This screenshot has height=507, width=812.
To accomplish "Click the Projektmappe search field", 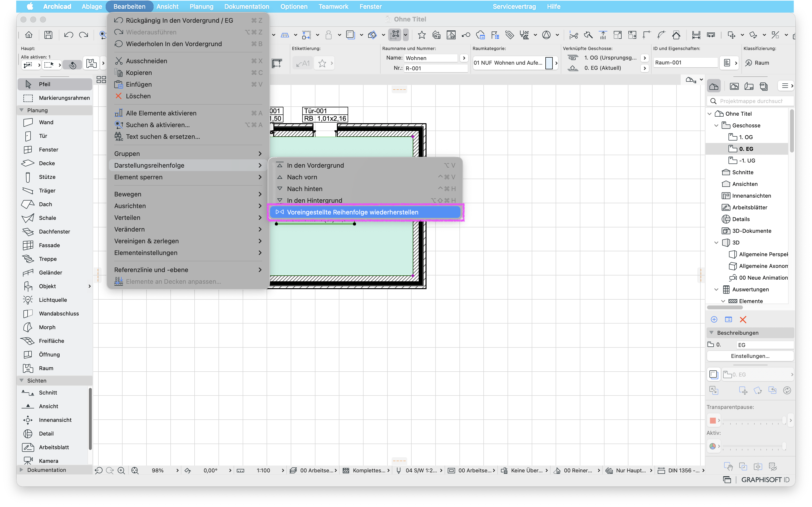I will point(750,101).
